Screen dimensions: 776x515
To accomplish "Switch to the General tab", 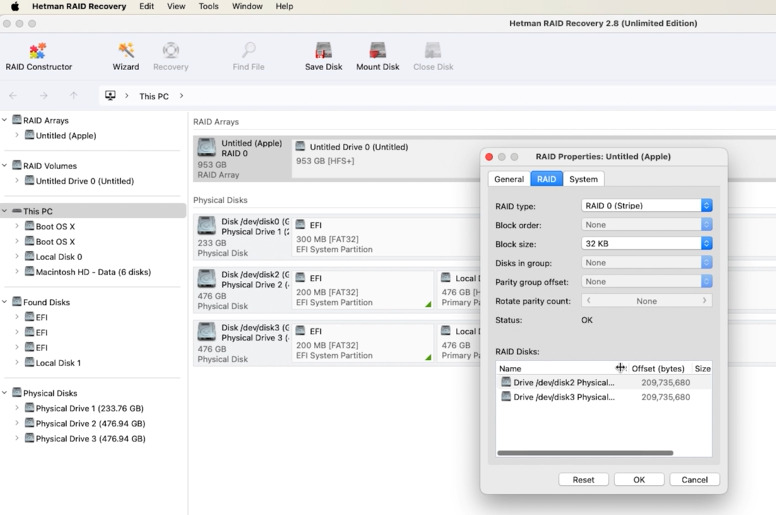I will pos(509,179).
